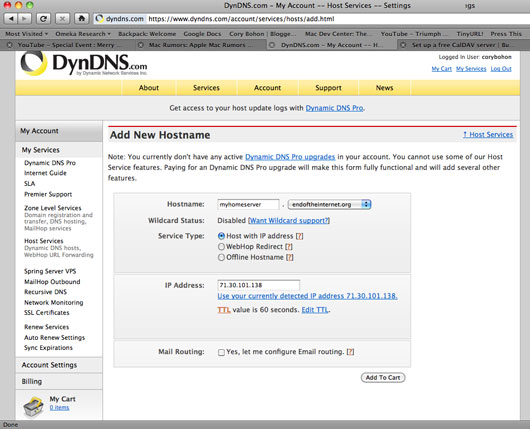Click the browser Back arrow button

(11, 19)
